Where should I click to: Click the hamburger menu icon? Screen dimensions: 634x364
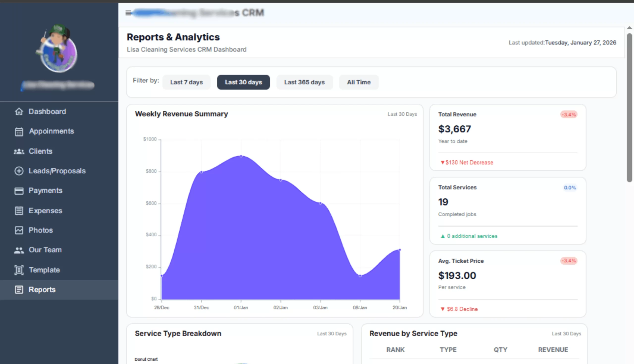tap(128, 13)
